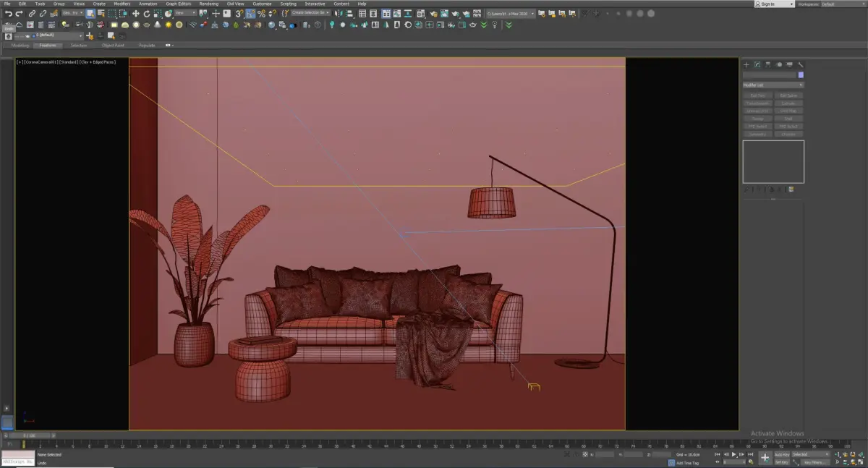The image size is (868, 468).
Task: Open the Modify command panel tab
Action: point(757,64)
